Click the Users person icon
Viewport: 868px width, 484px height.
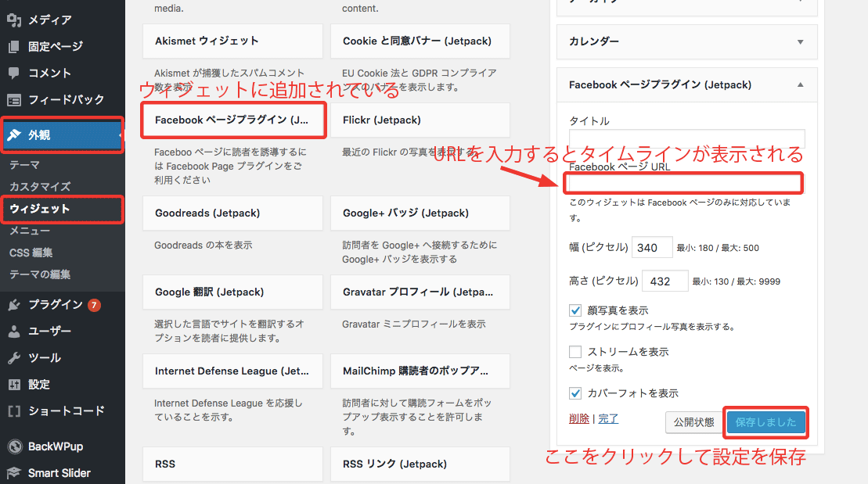tap(14, 332)
